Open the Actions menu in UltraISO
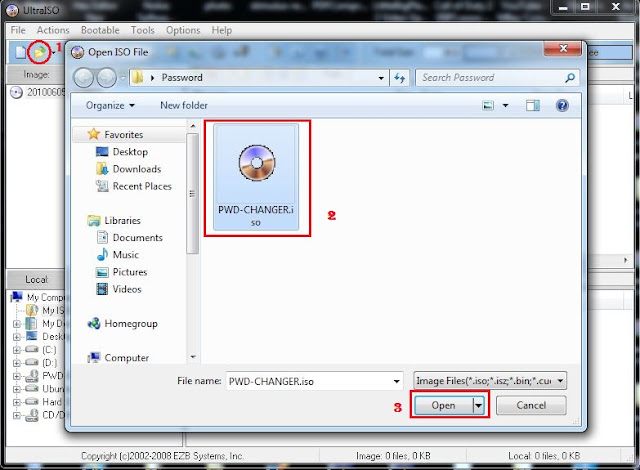Image resolution: width=640 pixels, height=470 pixels. coord(53,30)
